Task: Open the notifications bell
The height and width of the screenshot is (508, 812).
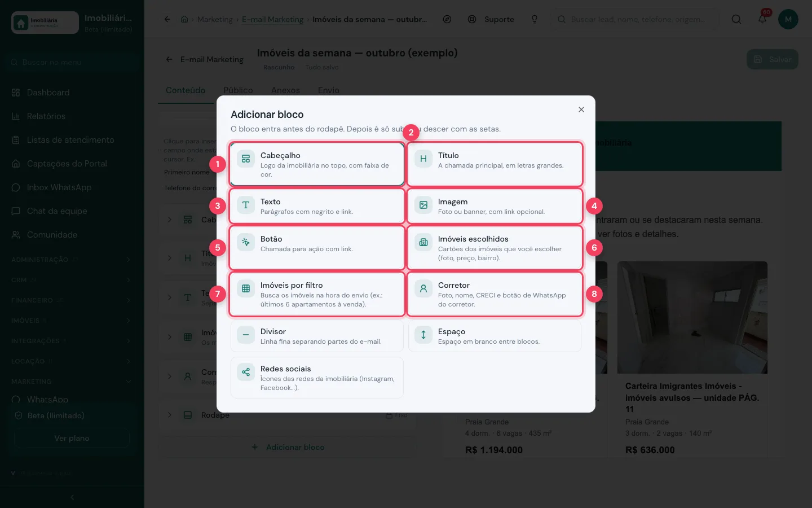Action: pyautogui.click(x=762, y=19)
